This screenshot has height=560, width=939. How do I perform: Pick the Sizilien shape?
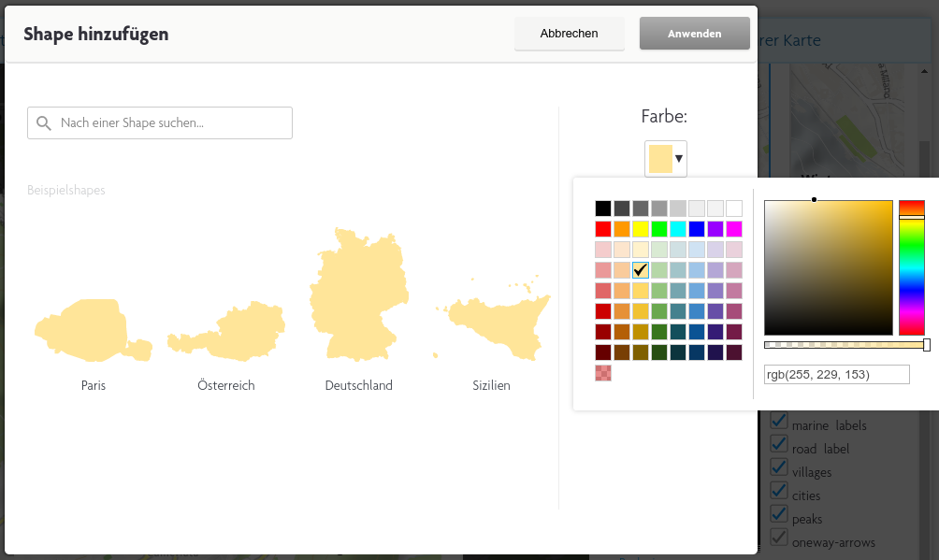click(491, 322)
